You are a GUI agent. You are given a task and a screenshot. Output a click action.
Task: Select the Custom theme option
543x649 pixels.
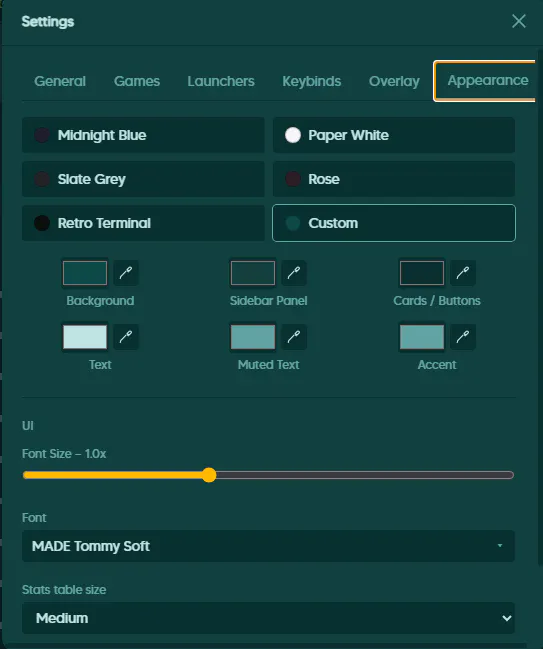click(x=394, y=223)
